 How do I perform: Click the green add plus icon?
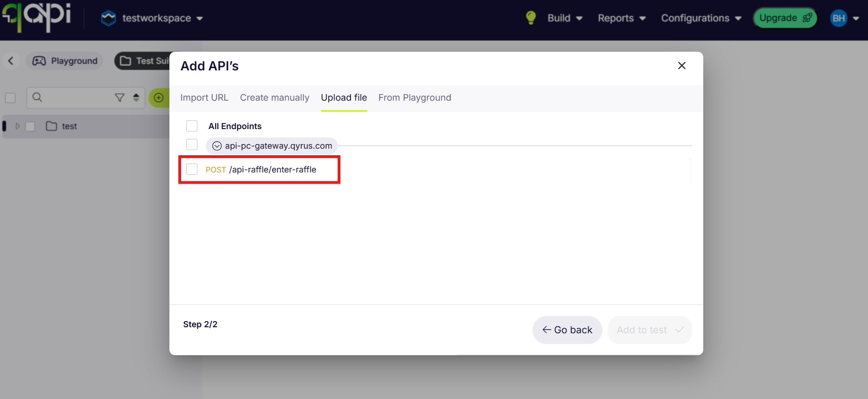159,97
